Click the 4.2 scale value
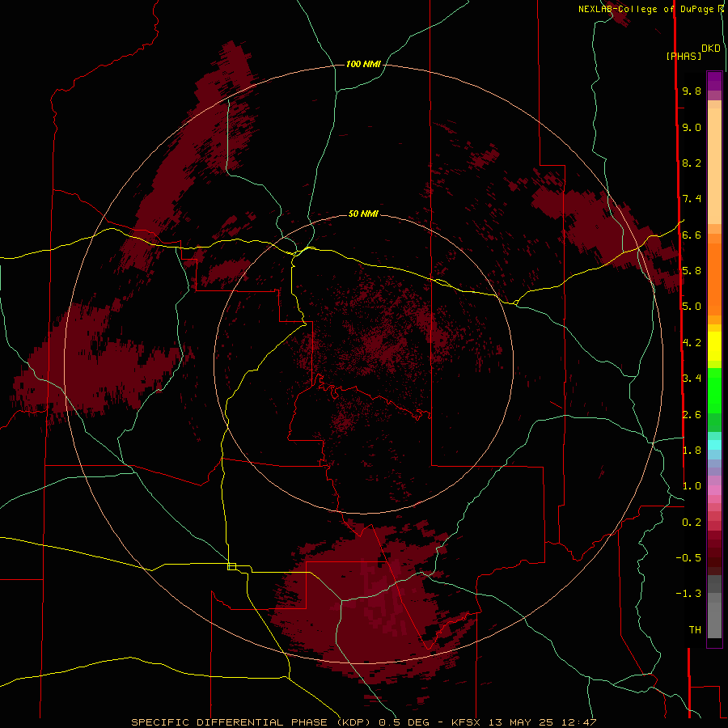The height and width of the screenshot is (728, 728). (692, 343)
